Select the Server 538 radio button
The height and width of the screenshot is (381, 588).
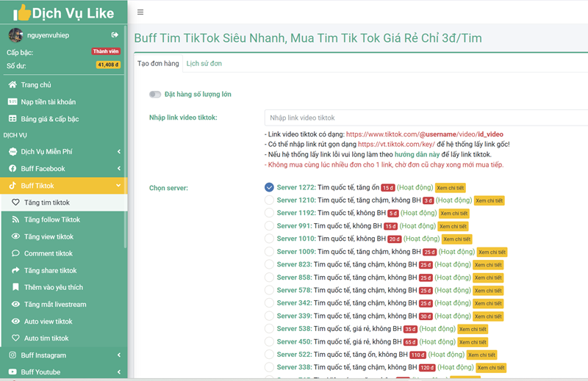[x=269, y=329]
